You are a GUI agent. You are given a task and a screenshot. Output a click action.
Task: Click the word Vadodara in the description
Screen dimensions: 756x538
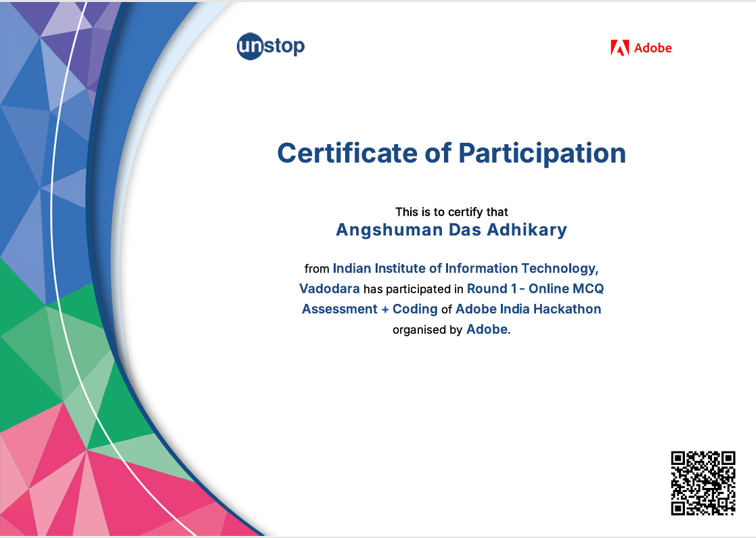click(329, 288)
